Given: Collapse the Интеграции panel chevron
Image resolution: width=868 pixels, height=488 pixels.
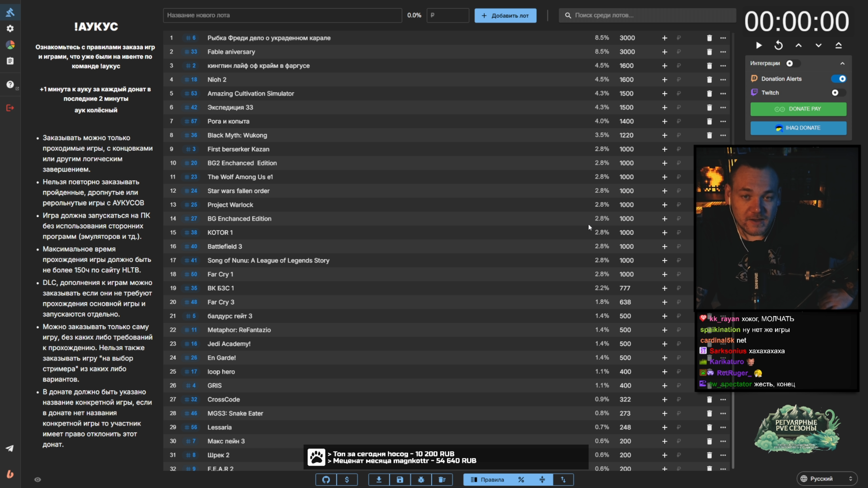Looking at the screenshot, I should 842,63.
